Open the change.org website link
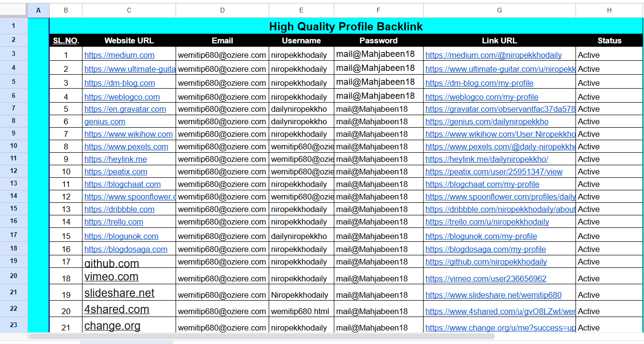This screenshot has height=344, width=644. click(112, 326)
